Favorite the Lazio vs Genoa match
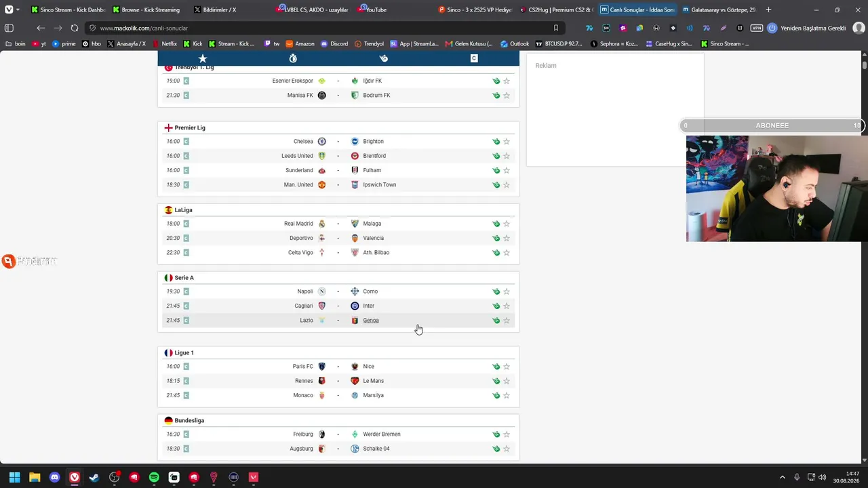 click(x=507, y=321)
